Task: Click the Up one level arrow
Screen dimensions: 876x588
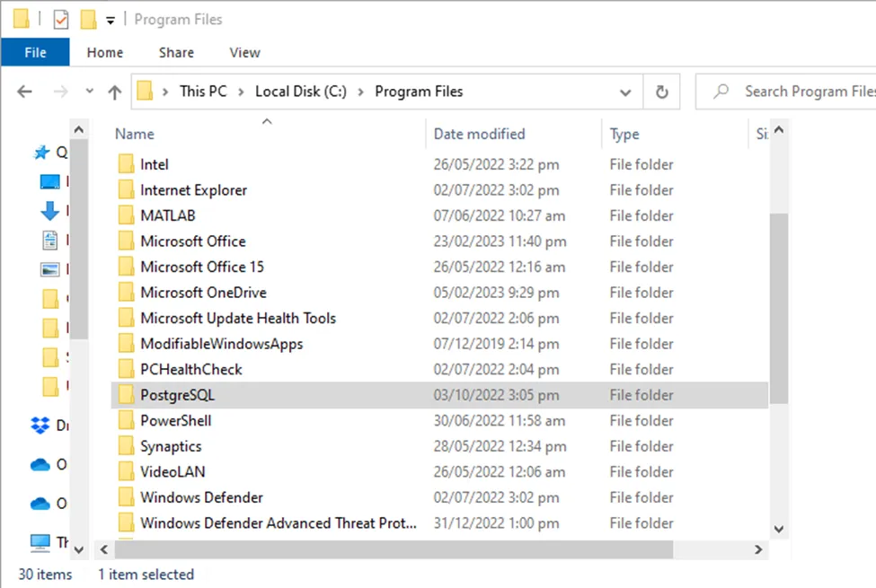Action: click(x=114, y=92)
